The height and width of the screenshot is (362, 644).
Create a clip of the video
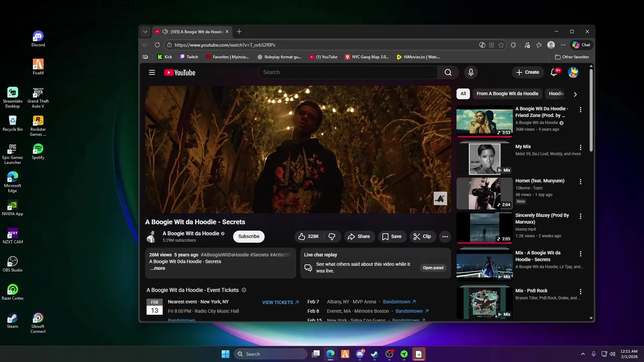tap(422, 236)
